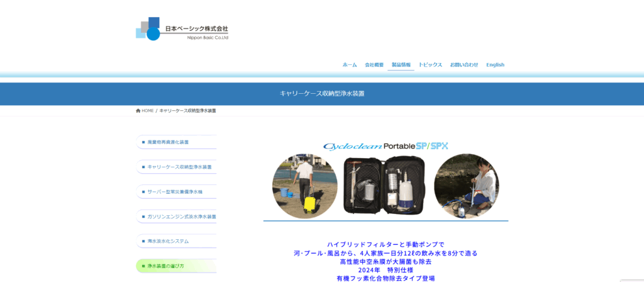The width and height of the screenshot is (644, 282).
Task: Click the open carry case product photo
Action: point(386,186)
